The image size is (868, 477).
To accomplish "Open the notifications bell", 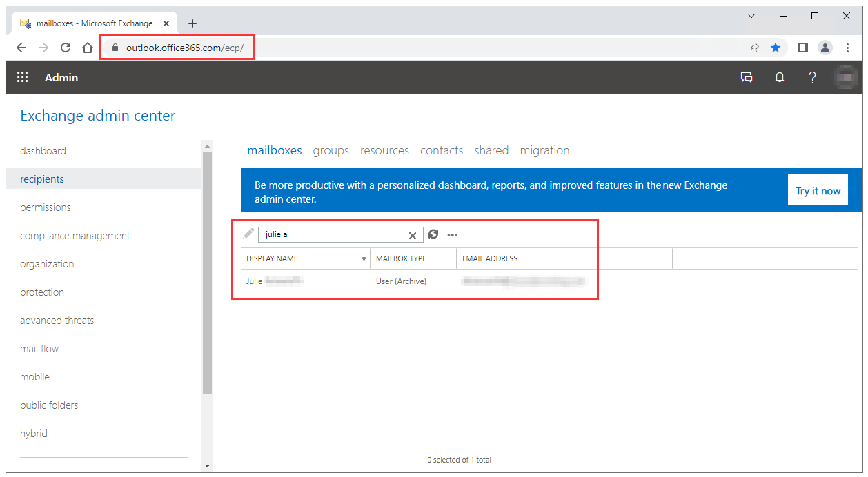I will pyautogui.click(x=780, y=77).
